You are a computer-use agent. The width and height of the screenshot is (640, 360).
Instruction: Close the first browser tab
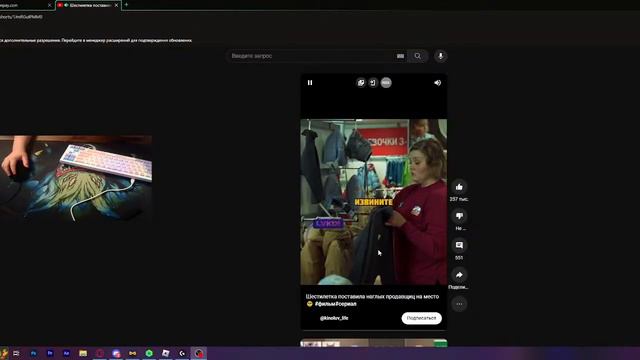click(x=49, y=5)
